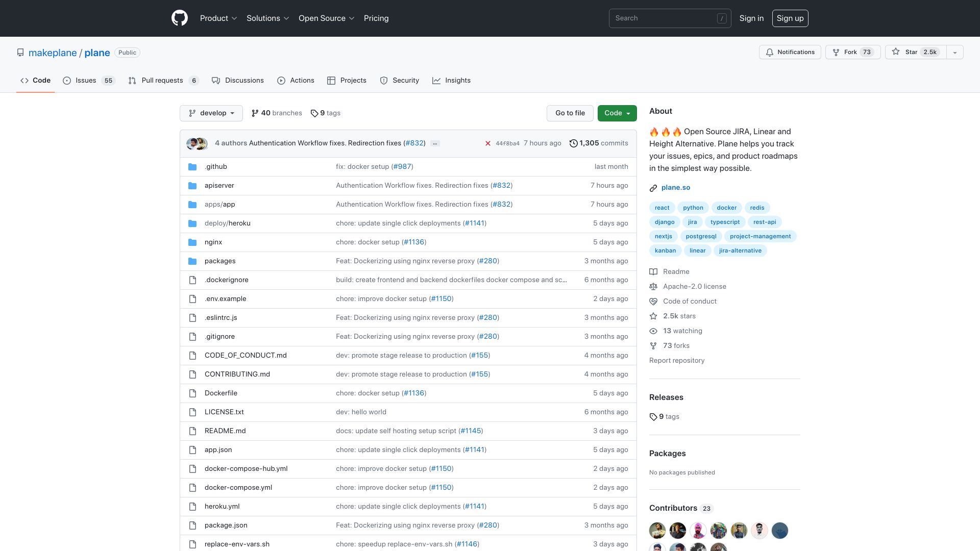Open the .github folder icon
980x551 pixels.
point(192,167)
